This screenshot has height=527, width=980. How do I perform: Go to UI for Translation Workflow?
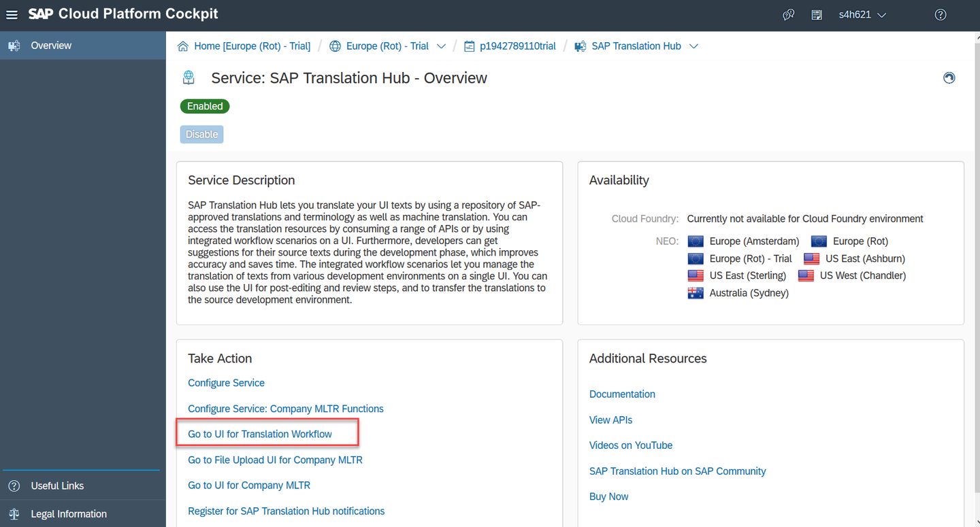click(260, 434)
